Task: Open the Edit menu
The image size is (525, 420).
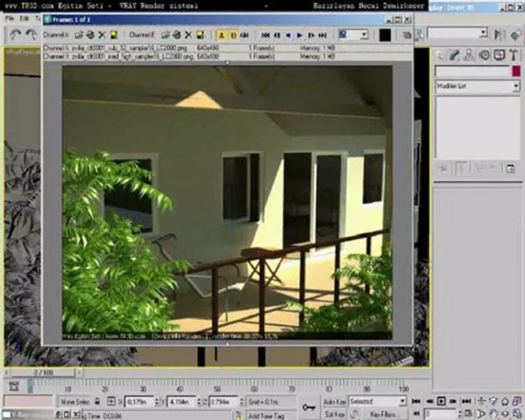Action: coord(24,19)
